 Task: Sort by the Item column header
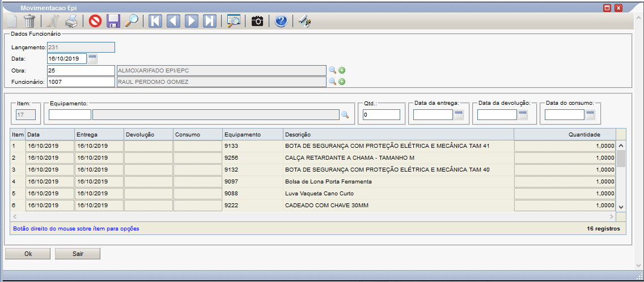(x=18, y=134)
